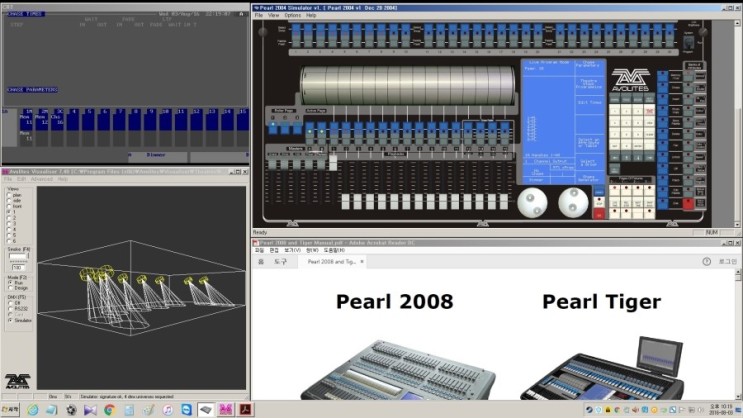Viewport: 743px width, 418px height.
Task: Open Help menu in Pearl Simulator
Action: (x=311, y=15)
